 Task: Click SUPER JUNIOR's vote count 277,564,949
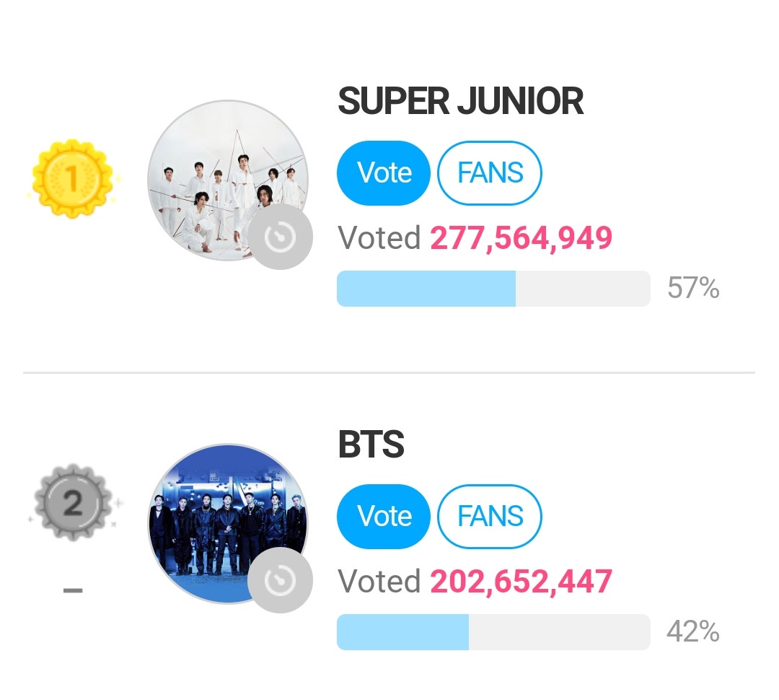click(522, 237)
